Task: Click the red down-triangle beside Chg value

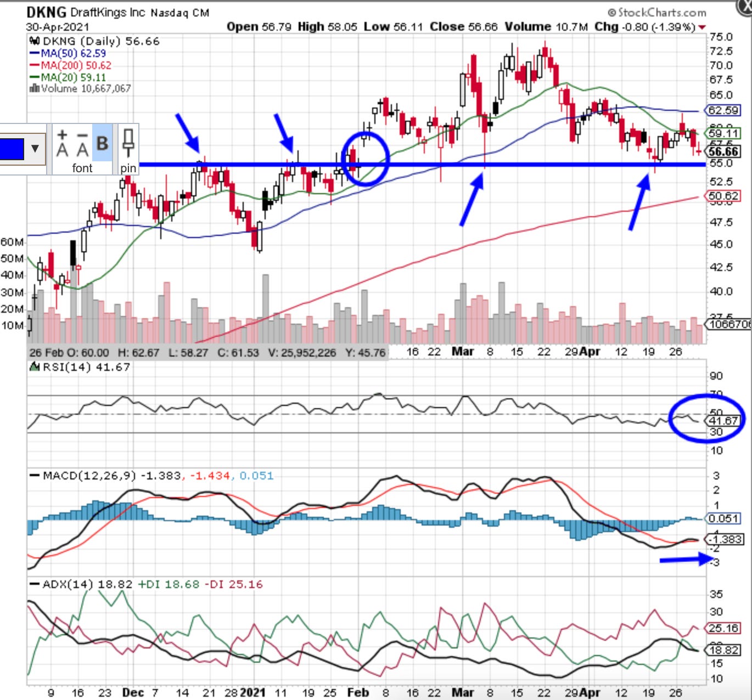Action: pyautogui.click(x=702, y=27)
